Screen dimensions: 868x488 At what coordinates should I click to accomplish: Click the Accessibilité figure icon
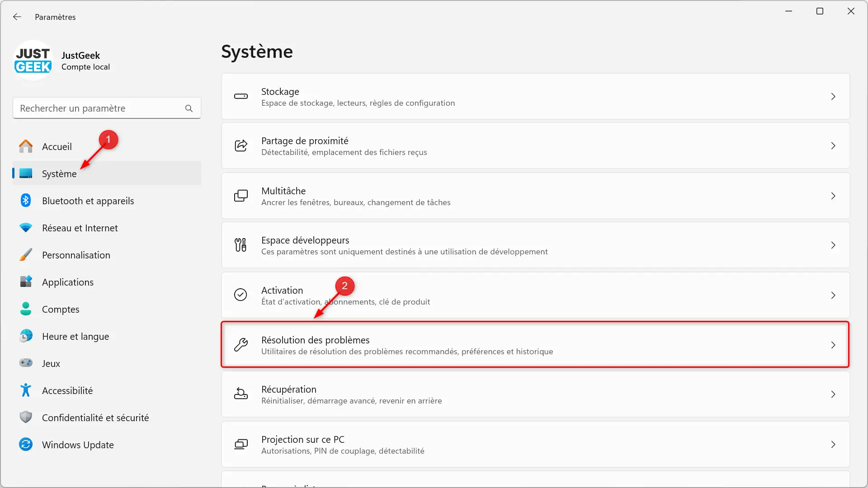pos(26,390)
